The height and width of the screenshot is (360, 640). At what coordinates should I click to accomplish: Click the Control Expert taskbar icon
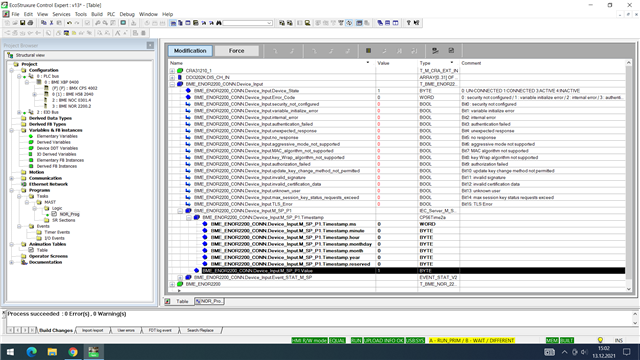(93, 352)
